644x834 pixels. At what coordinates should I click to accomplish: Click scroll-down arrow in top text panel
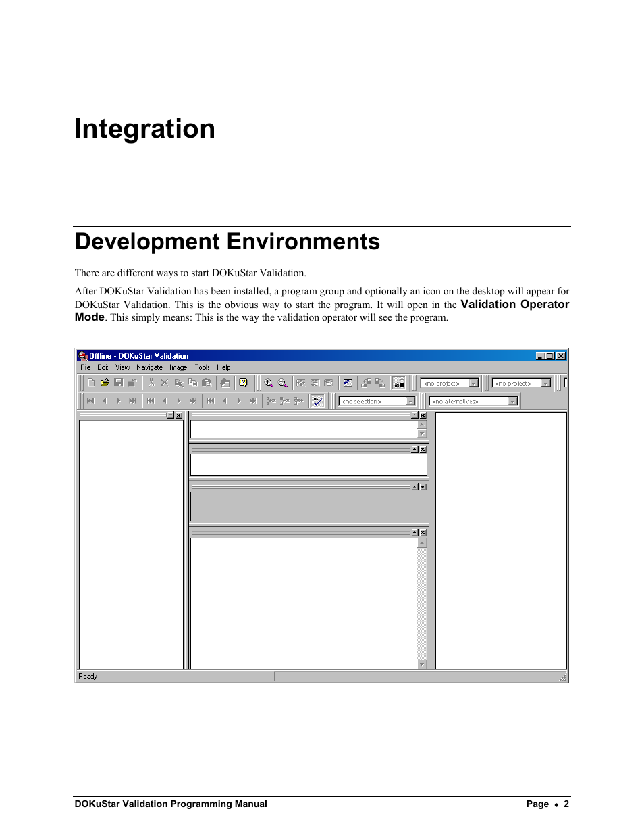[x=422, y=434]
